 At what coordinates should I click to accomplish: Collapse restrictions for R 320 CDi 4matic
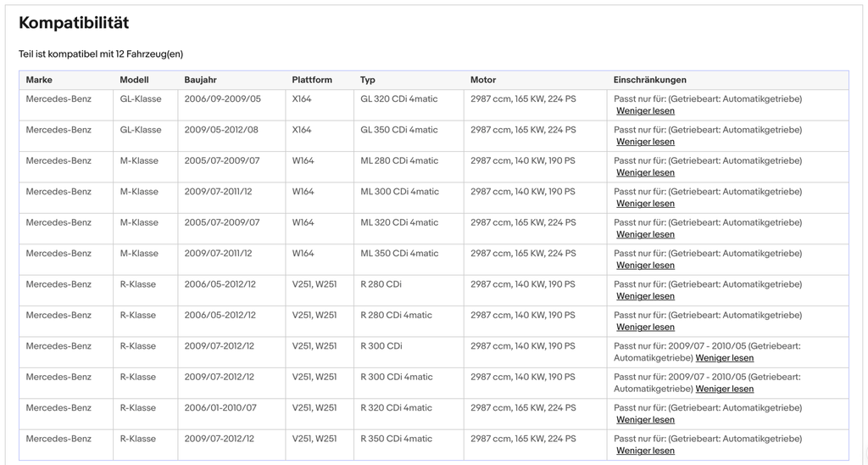645,420
